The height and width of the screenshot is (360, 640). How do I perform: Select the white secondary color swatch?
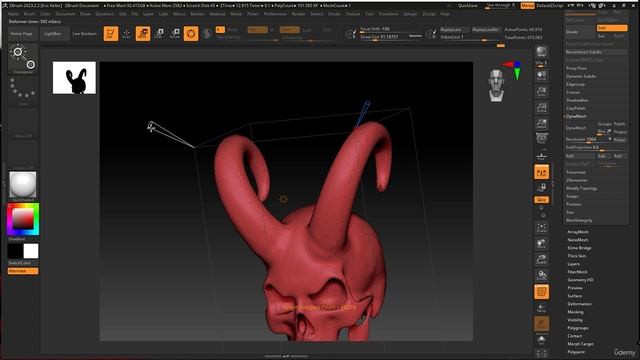pyautogui.click(x=31, y=251)
